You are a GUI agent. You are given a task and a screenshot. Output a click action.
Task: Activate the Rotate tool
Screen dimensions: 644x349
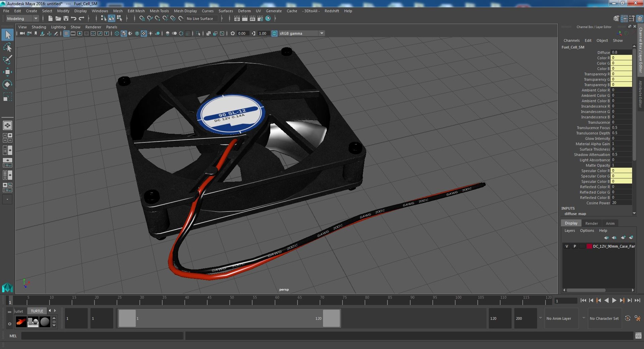pyautogui.click(x=7, y=84)
